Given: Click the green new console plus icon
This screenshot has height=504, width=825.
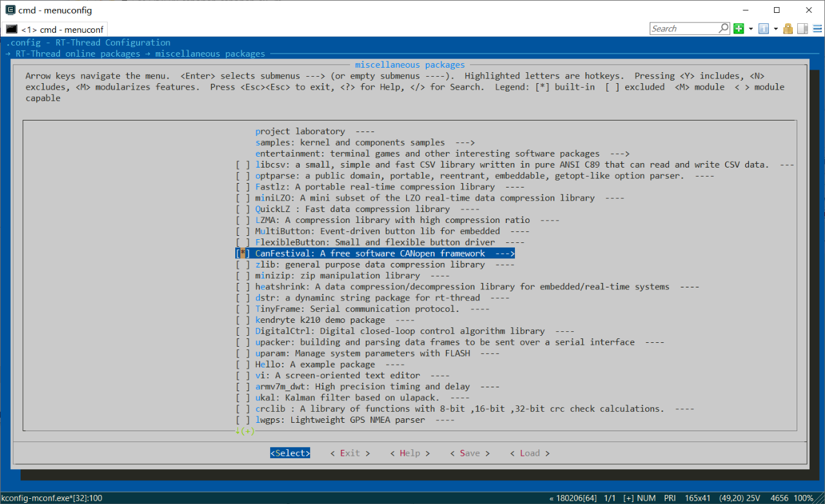Looking at the screenshot, I should [739, 28].
